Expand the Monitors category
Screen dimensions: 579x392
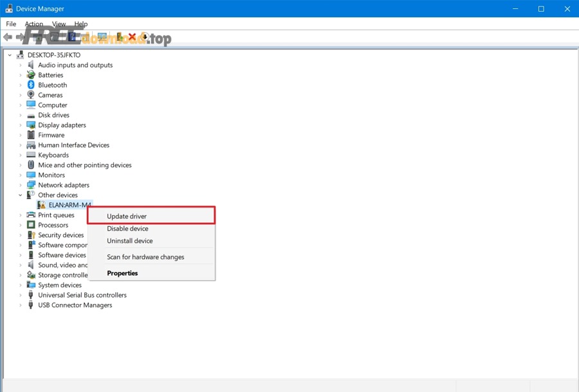click(21, 175)
